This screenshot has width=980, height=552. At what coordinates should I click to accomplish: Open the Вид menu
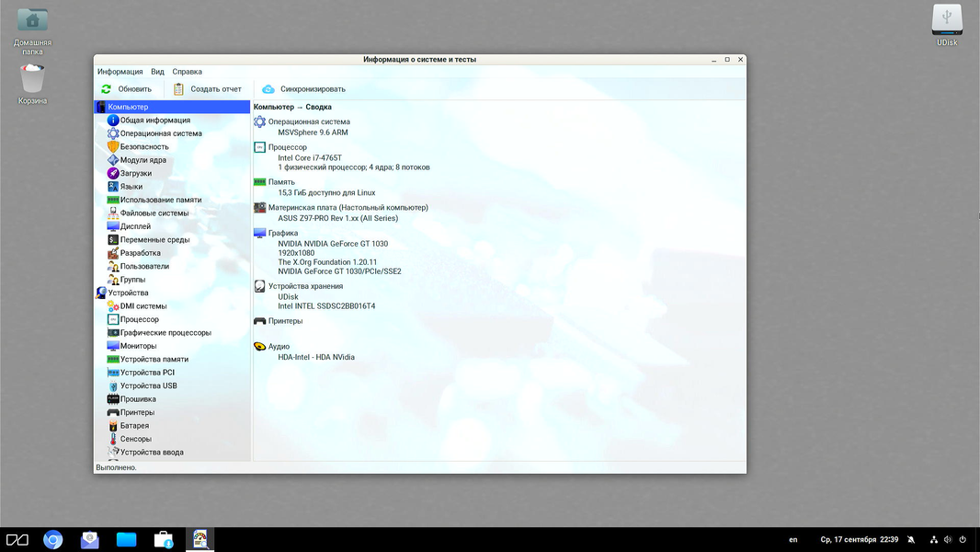pyautogui.click(x=157, y=72)
